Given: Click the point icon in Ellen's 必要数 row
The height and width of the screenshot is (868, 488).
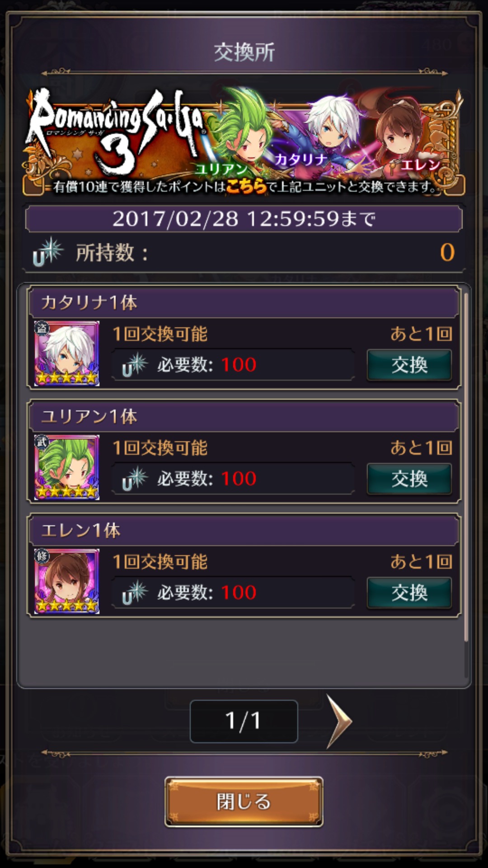Looking at the screenshot, I should click(135, 593).
